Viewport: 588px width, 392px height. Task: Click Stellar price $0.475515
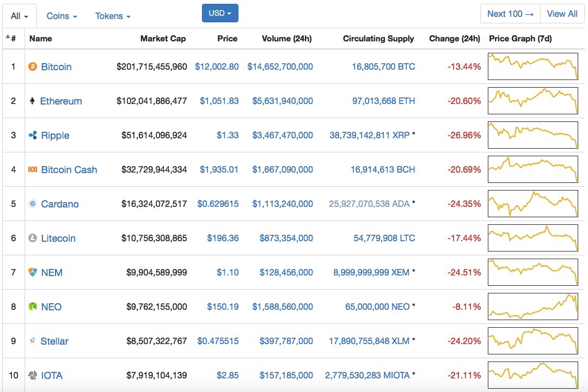[218, 341]
